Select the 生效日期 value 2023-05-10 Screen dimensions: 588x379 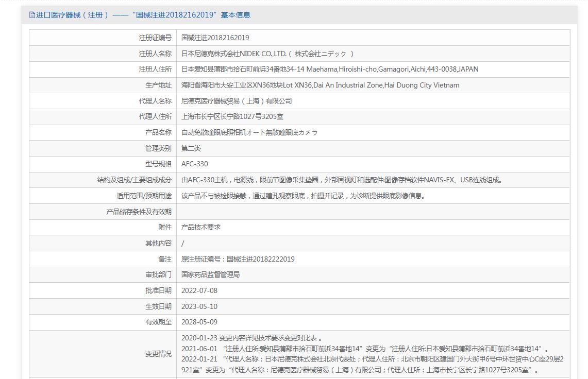pyautogui.click(x=199, y=306)
